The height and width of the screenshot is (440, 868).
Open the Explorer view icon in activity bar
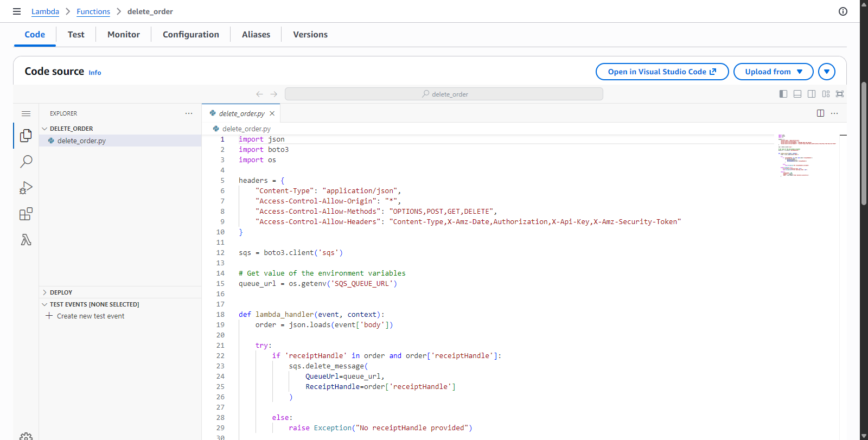[25, 136]
